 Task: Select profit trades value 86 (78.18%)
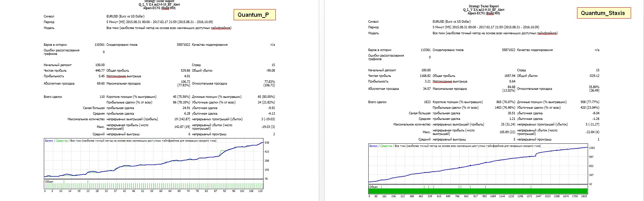181,102
